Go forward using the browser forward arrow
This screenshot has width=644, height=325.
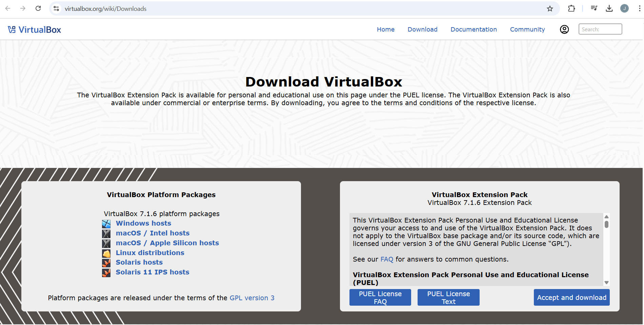pos(23,8)
